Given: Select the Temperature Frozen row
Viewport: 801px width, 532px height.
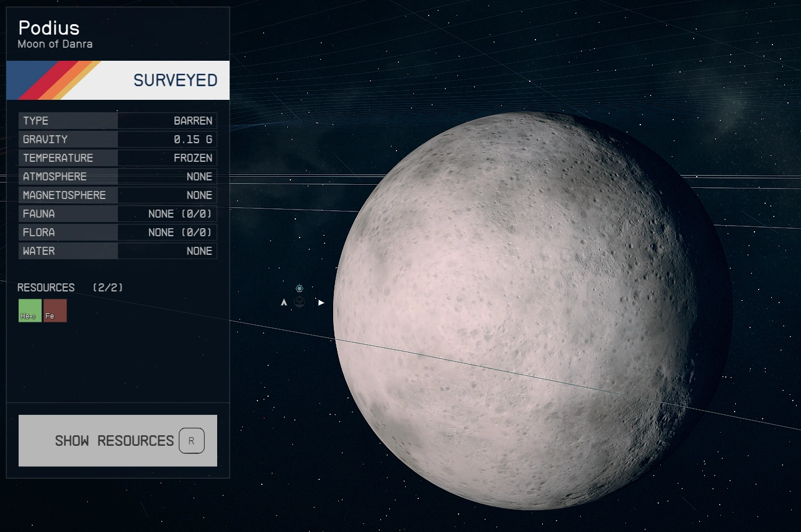Looking at the screenshot, I should coord(118,158).
